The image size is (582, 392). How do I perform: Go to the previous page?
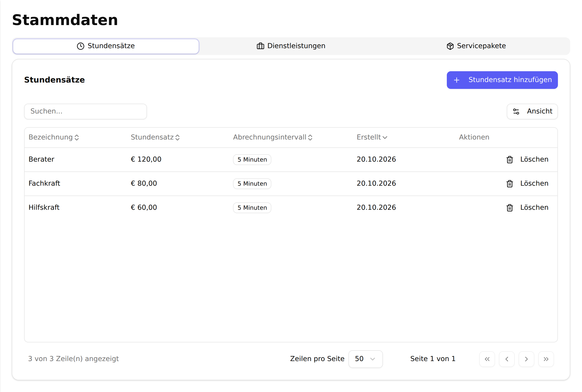click(507, 359)
